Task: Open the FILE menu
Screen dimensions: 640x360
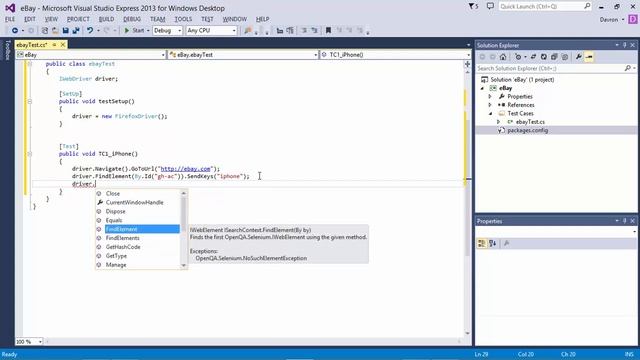Action: 10,19
